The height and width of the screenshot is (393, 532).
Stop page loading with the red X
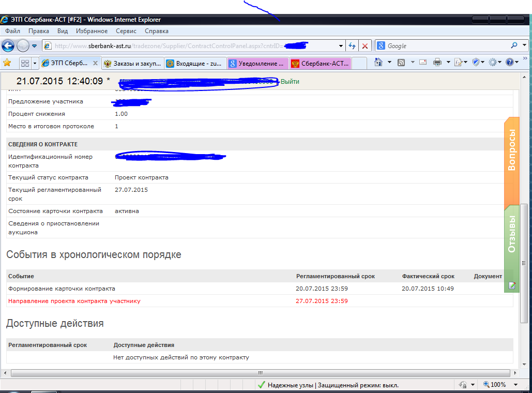[365, 46]
